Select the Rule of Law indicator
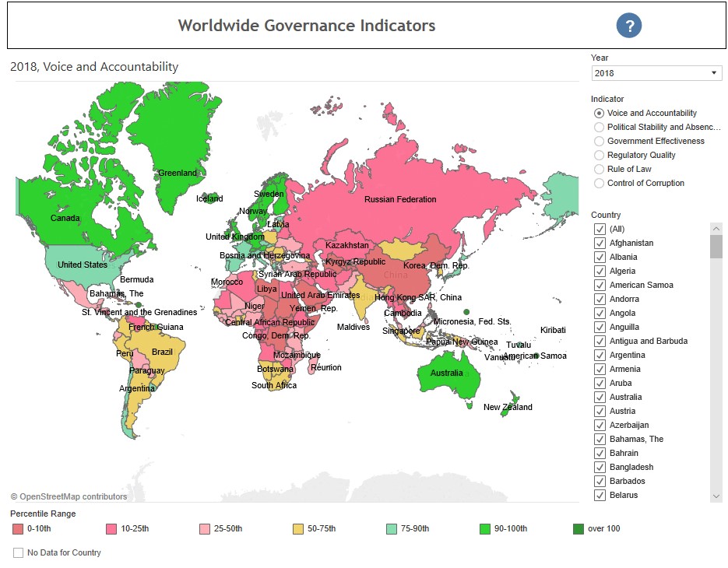728x568 pixels. [x=599, y=169]
